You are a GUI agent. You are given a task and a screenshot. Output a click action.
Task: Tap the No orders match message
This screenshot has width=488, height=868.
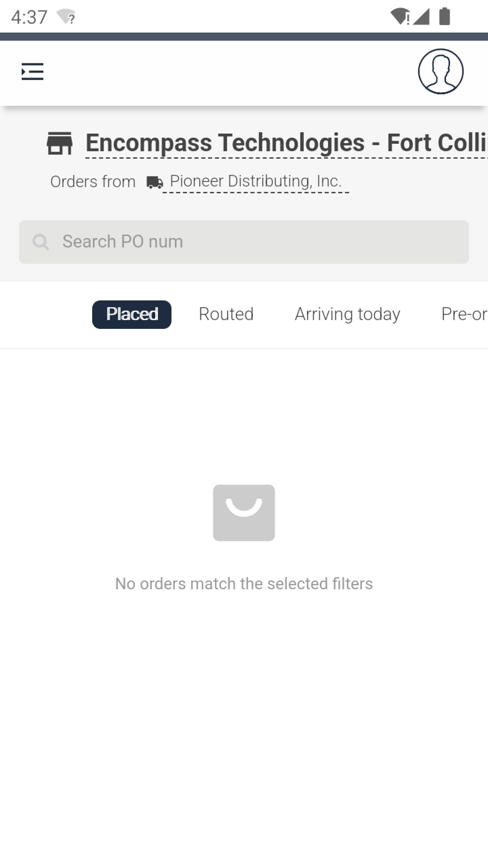point(244,584)
